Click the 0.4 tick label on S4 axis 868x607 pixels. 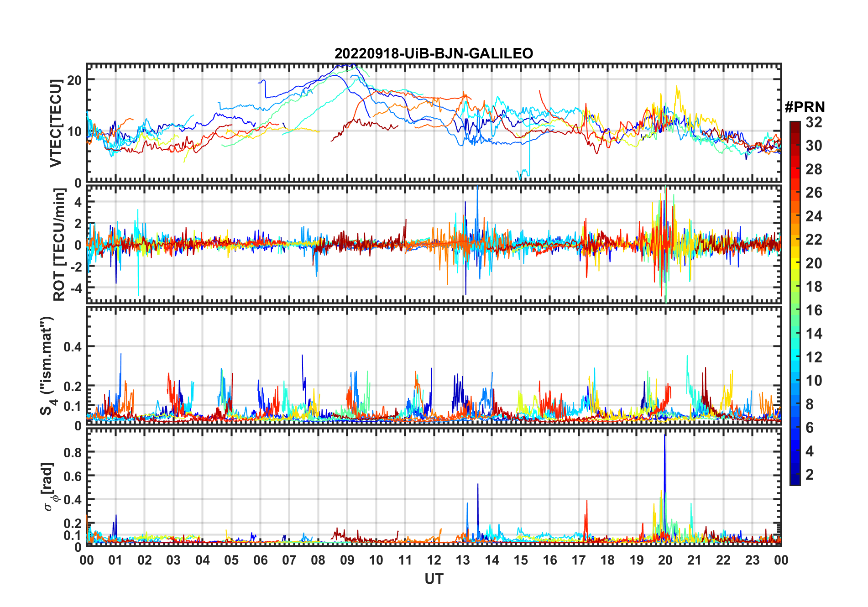pyautogui.click(x=73, y=347)
